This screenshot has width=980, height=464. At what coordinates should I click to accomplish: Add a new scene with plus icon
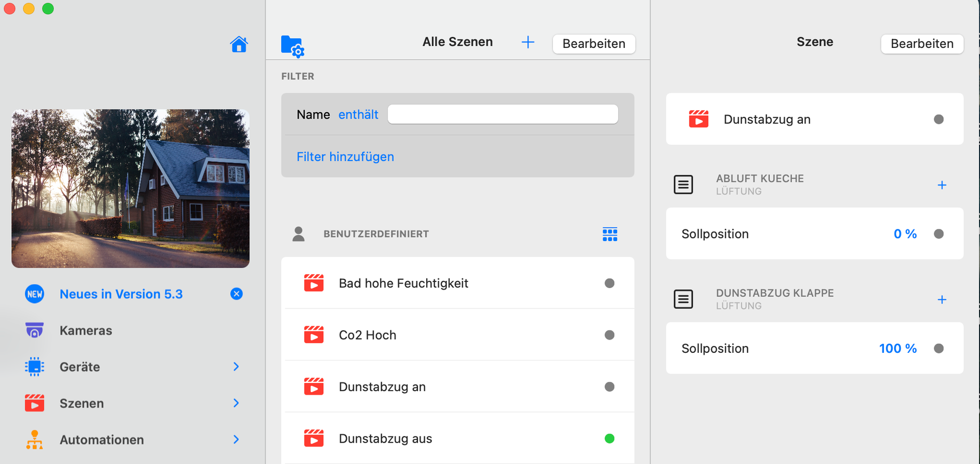(528, 42)
